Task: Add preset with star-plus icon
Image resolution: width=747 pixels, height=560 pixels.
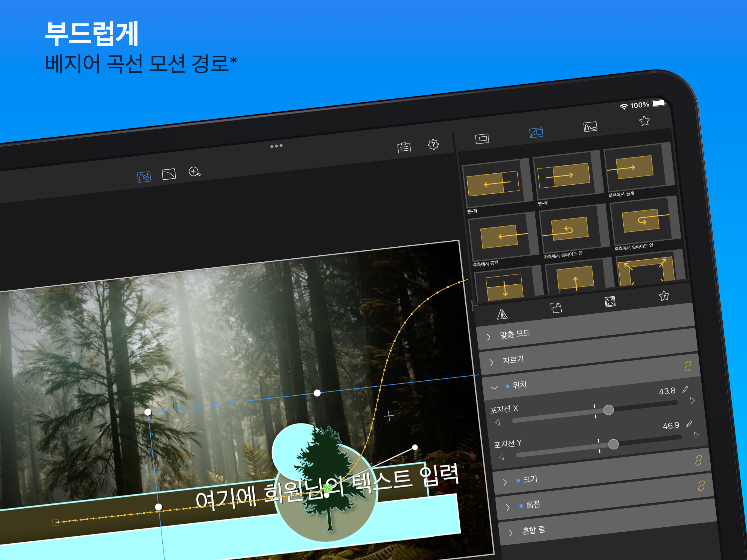Action: coord(664,296)
